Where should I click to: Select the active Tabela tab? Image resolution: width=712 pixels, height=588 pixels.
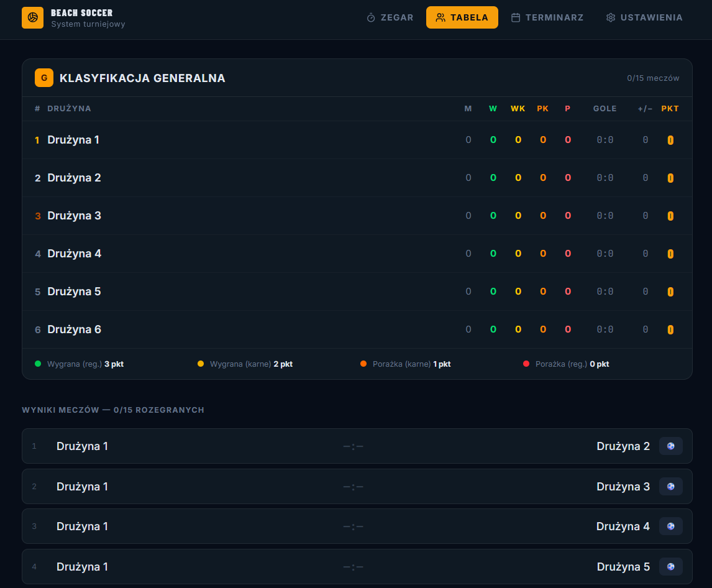(x=462, y=18)
